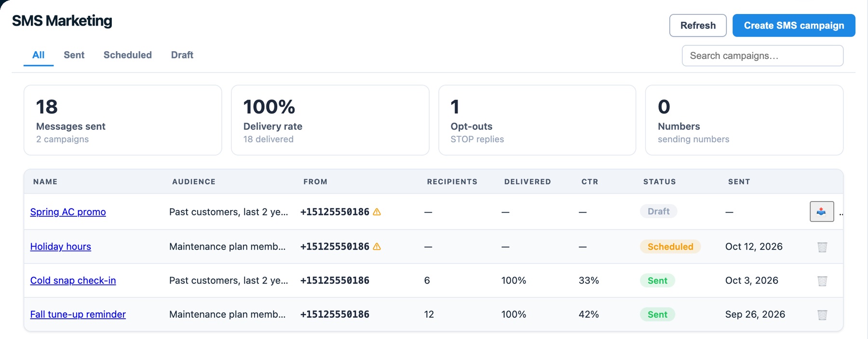View the Cold snap check-in campaign
This screenshot has width=868, height=339.
click(73, 281)
